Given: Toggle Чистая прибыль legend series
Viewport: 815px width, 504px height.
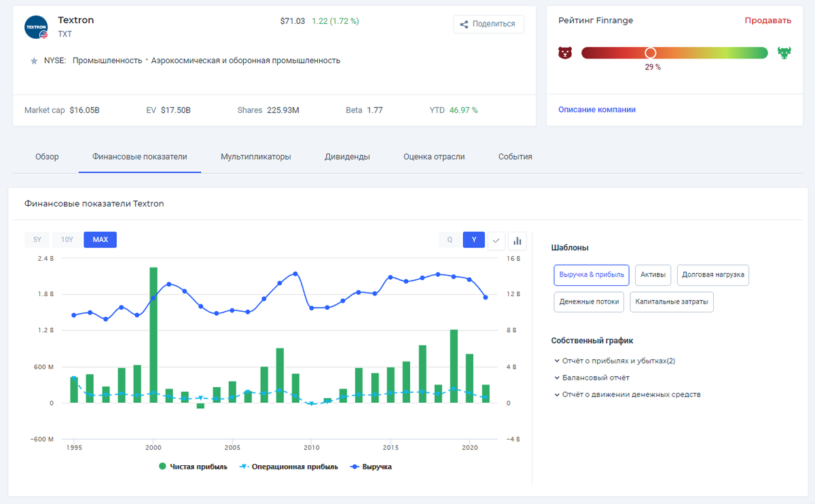Looking at the screenshot, I should (194, 467).
